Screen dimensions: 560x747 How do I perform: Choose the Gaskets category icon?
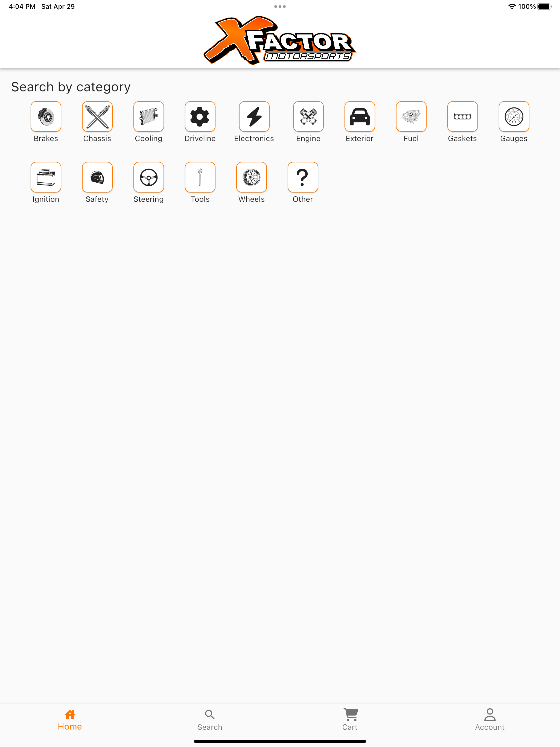(x=462, y=116)
